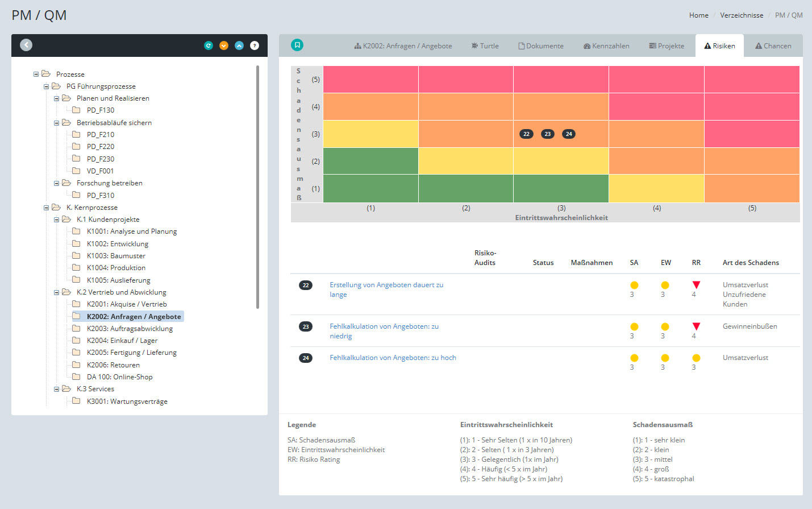Click the red triangle rating for risk 23

(696, 326)
